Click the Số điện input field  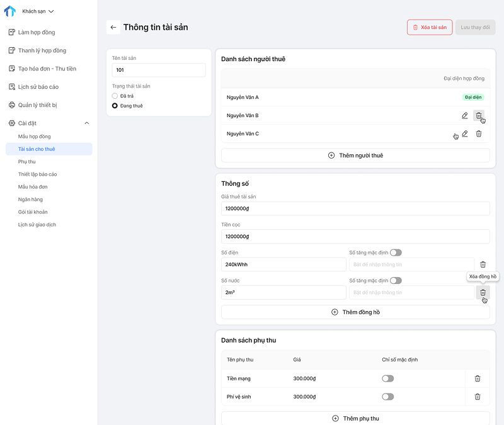(x=284, y=264)
